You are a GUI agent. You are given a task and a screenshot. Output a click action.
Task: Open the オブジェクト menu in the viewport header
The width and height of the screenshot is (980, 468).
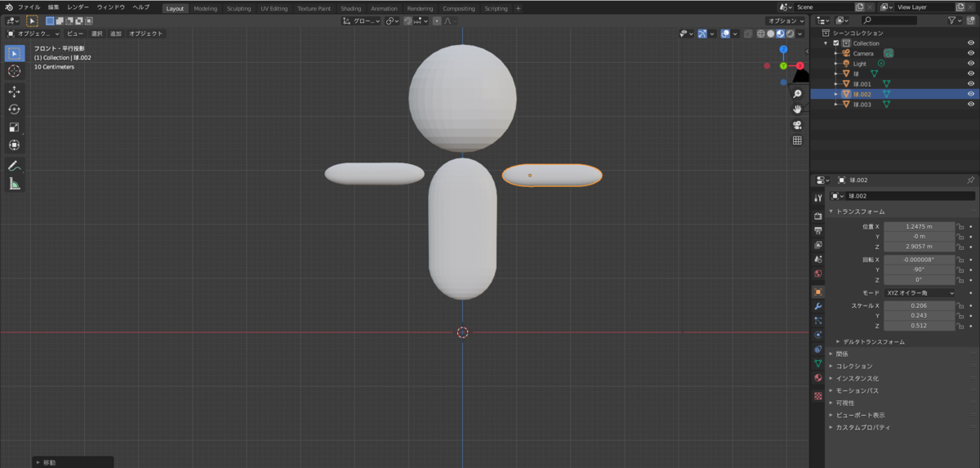coord(146,33)
